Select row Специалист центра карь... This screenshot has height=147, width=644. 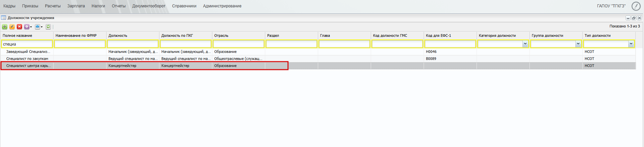[318, 66]
